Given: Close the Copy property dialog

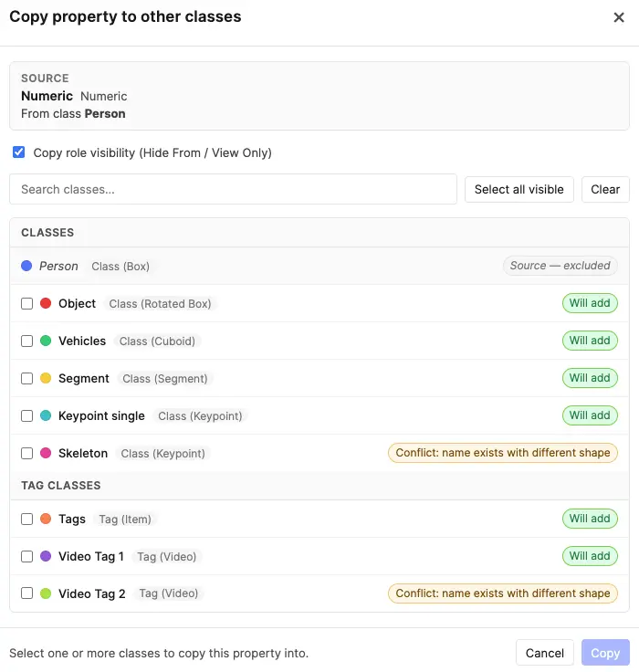Looking at the screenshot, I should (x=618, y=17).
